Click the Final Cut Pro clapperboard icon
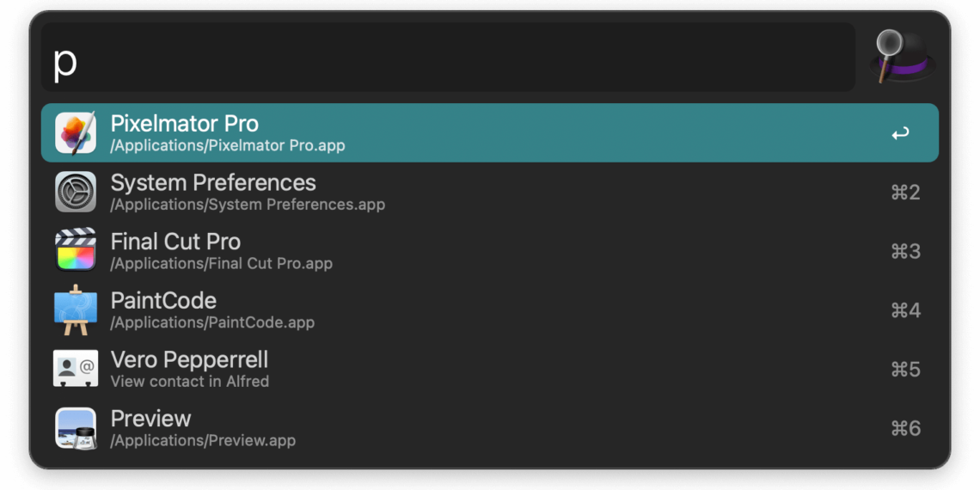The height and width of the screenshot is (490, 980). pos(76,250)
